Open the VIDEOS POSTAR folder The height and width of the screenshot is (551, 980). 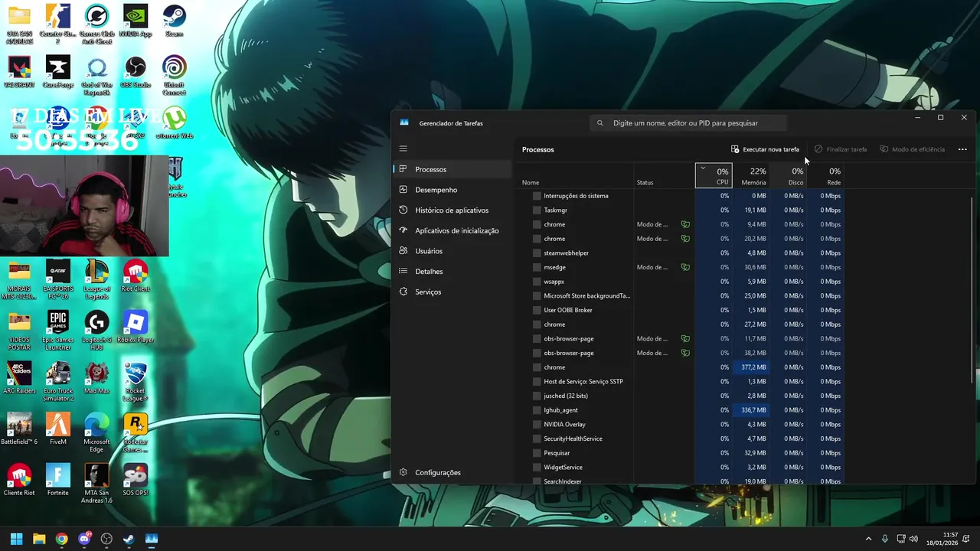click(19, 331)
